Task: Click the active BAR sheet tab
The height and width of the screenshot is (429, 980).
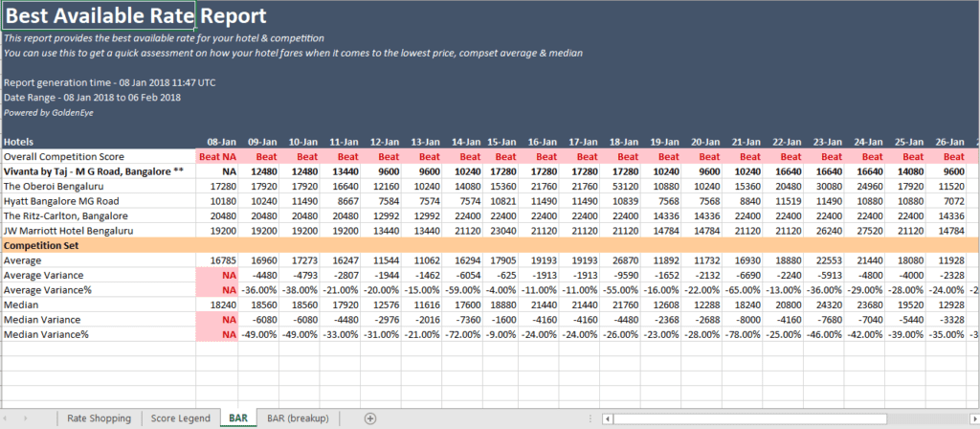Action: click(237, 418)
